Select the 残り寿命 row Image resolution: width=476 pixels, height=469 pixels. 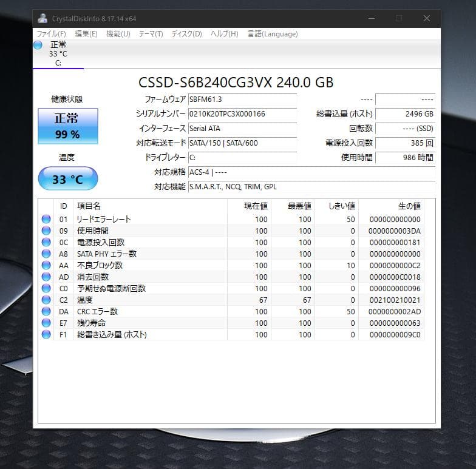pyautogui.click(x=231, y=323)
